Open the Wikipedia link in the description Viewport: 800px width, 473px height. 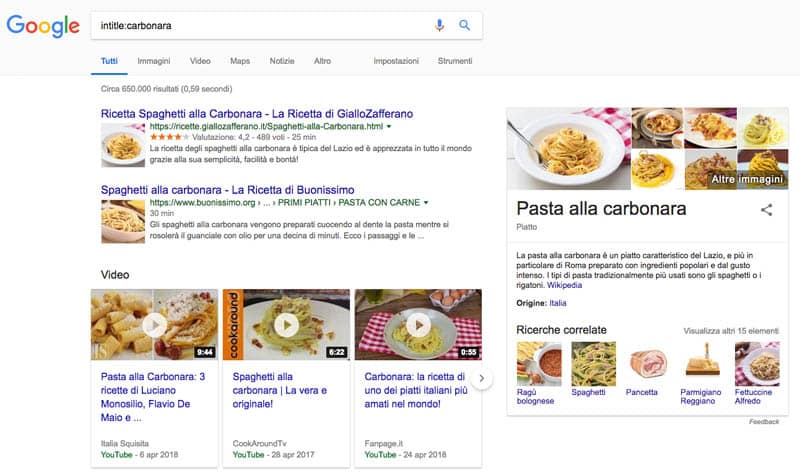(x=564, y=285)
